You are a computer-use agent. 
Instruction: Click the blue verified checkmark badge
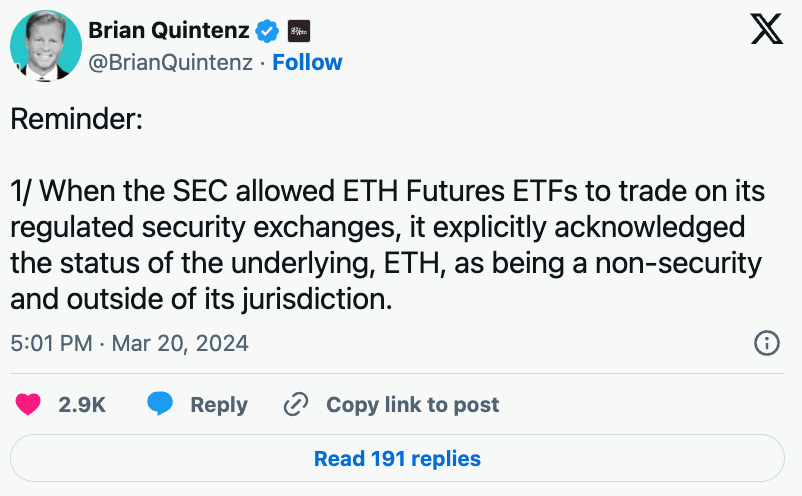267,31
